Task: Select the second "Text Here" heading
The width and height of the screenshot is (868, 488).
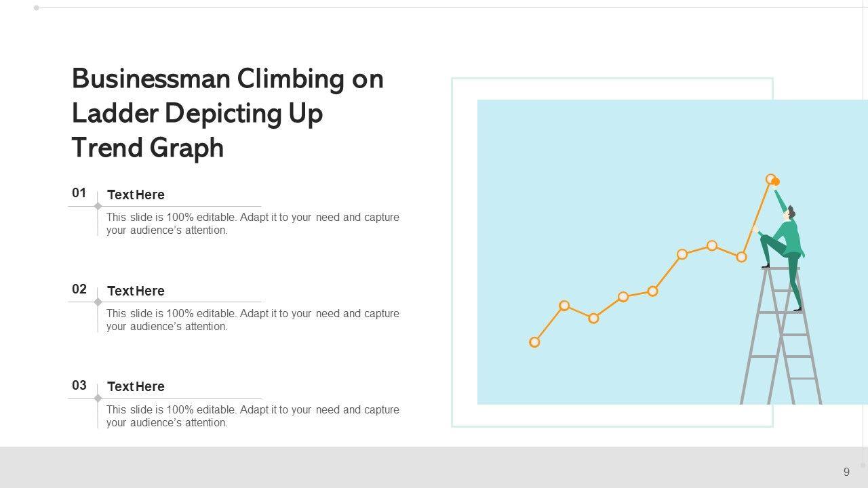Action: [136, 291]
